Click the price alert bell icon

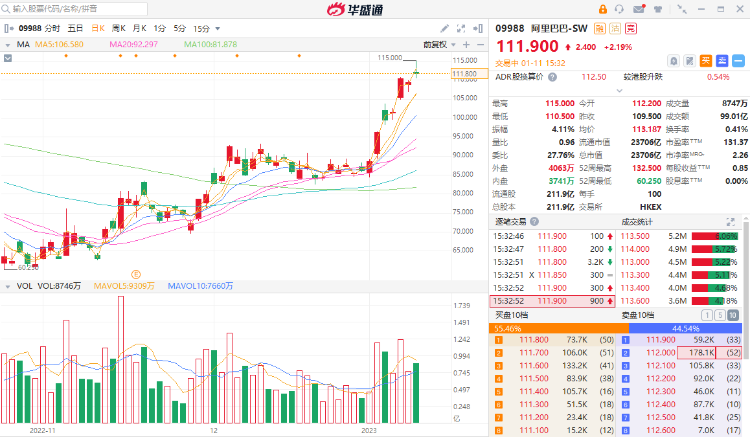coord(673,61)
